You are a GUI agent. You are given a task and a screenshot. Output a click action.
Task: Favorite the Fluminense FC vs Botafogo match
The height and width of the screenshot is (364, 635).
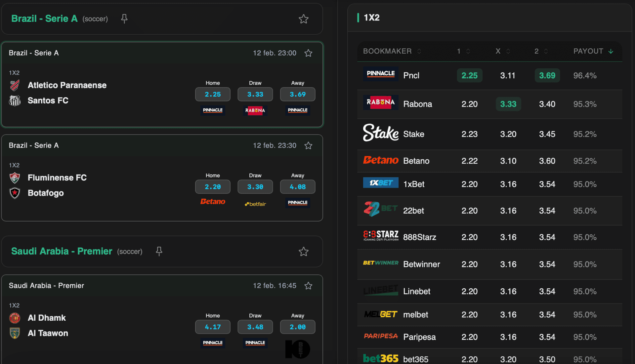click(x=308, y=145)
